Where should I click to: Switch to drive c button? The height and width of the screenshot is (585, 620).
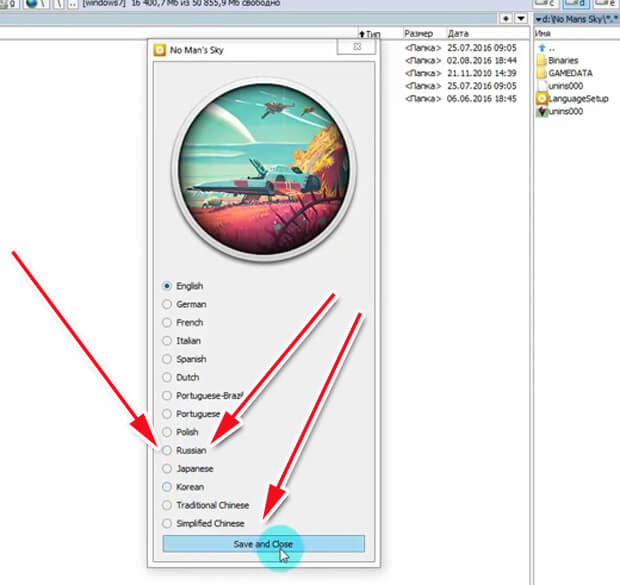point(546,3)
